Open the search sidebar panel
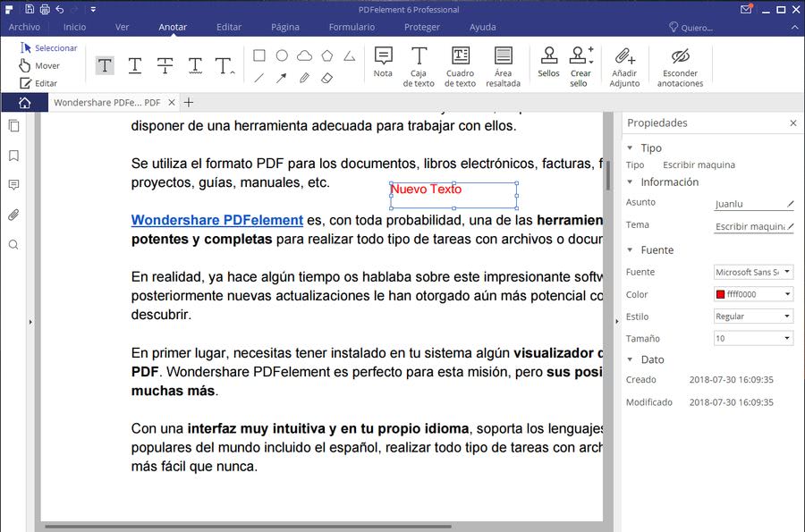805x532 pixels. click(x=13, y=245)
